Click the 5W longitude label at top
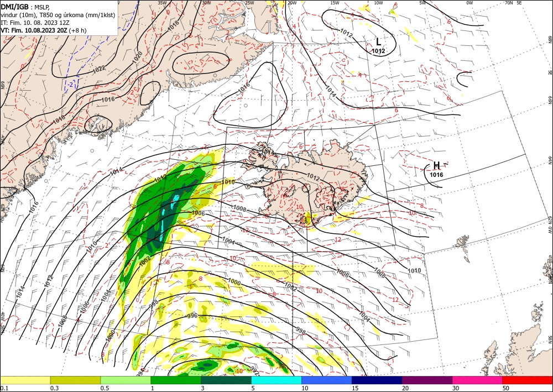The image size is (553, 392). (422, 3)
